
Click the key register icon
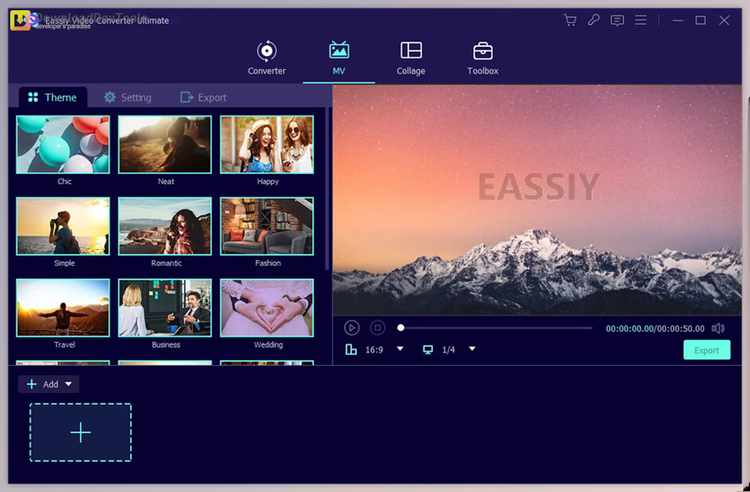click(594, 20)
